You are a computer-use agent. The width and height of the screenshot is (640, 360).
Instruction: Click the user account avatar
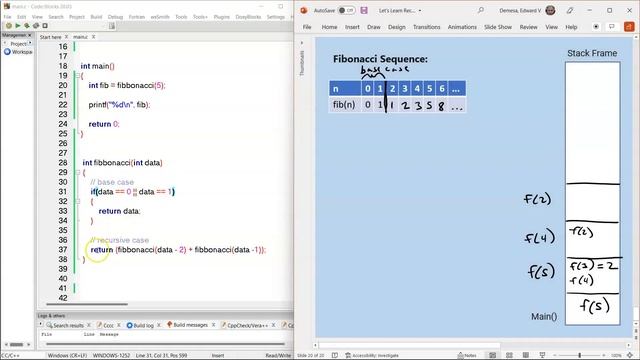coord(550,10)
